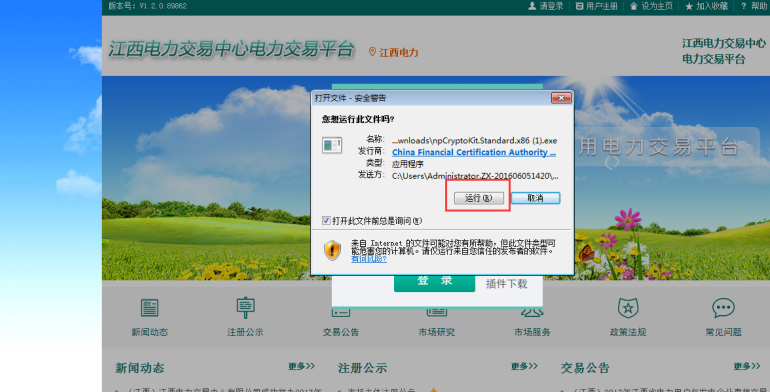Open the 注册公示 signpost icon
Screen dimensions: 770x392
tap(245, 308)
